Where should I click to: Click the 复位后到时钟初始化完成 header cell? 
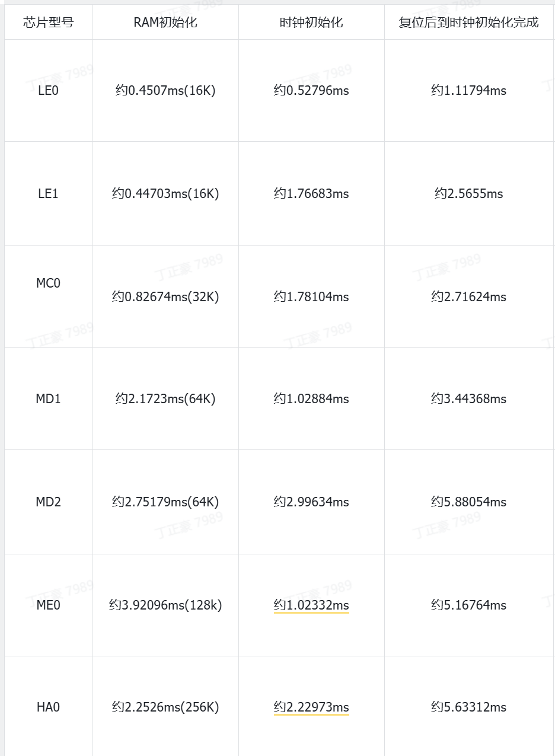[468, 23]
